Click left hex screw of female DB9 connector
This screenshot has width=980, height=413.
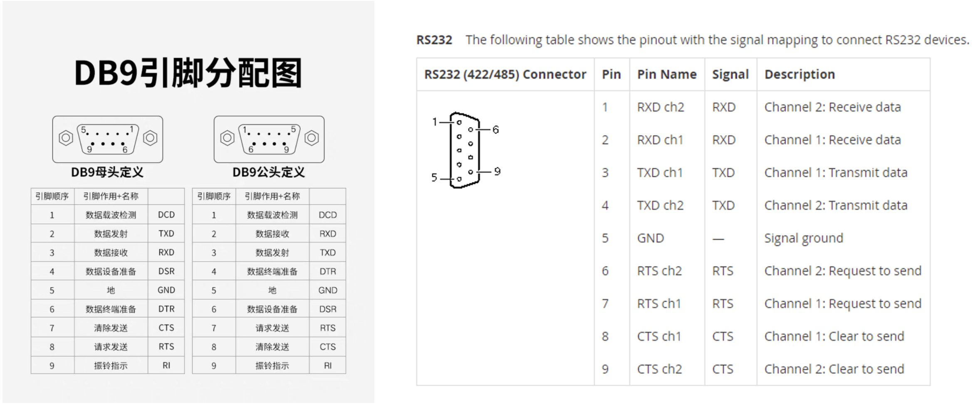coord(66,138)
